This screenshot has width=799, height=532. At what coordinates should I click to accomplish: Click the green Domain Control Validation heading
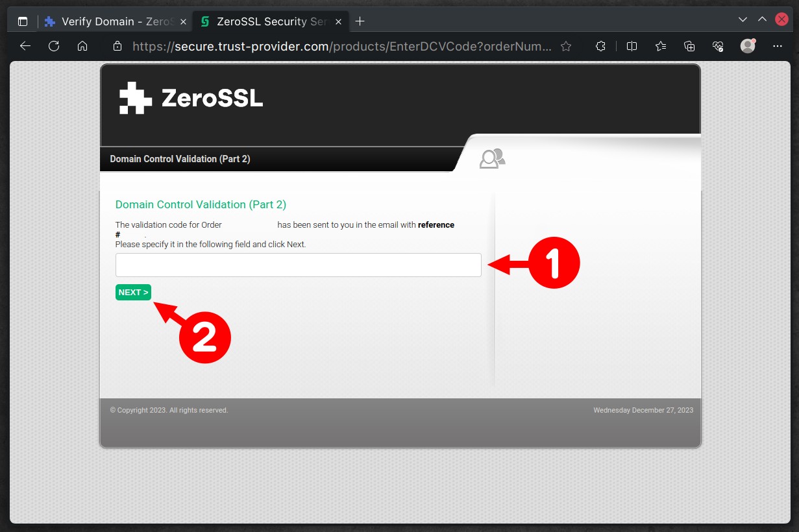tap(201, 204)
